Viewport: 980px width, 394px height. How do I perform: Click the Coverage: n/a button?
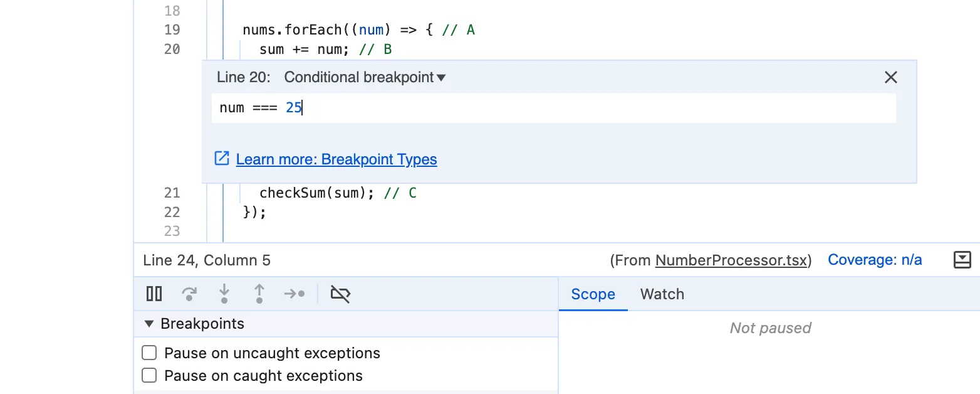click(x=875, y=260)
